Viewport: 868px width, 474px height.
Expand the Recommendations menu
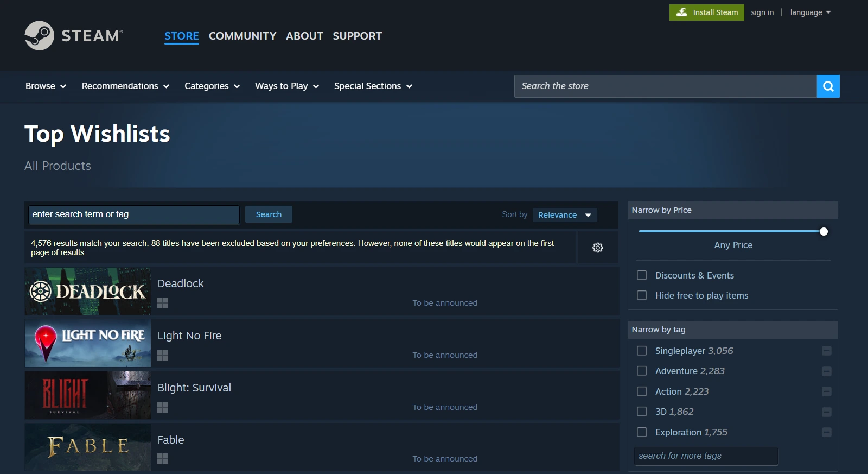point(125,86)
